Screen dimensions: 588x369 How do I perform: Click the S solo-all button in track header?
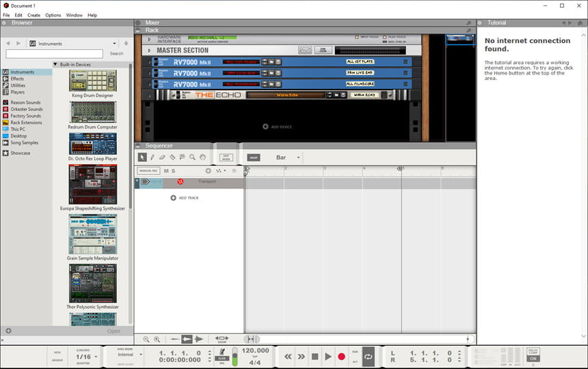(x=173, y=171)
